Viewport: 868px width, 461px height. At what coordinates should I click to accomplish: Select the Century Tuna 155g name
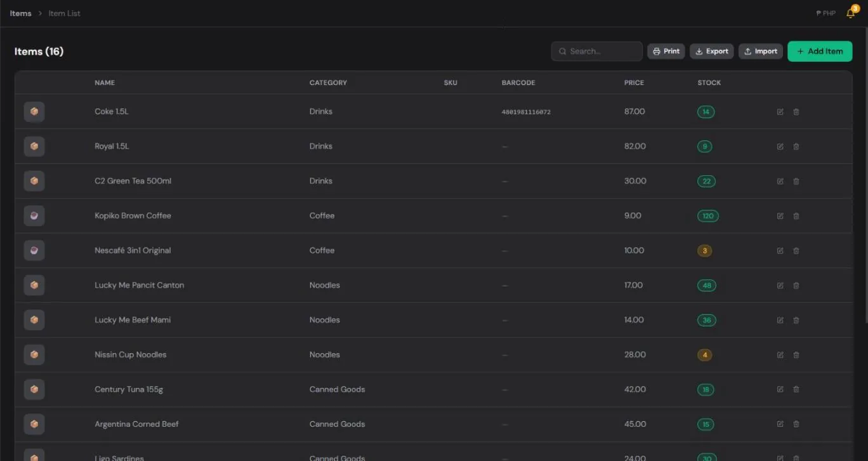tap(129, 389)
